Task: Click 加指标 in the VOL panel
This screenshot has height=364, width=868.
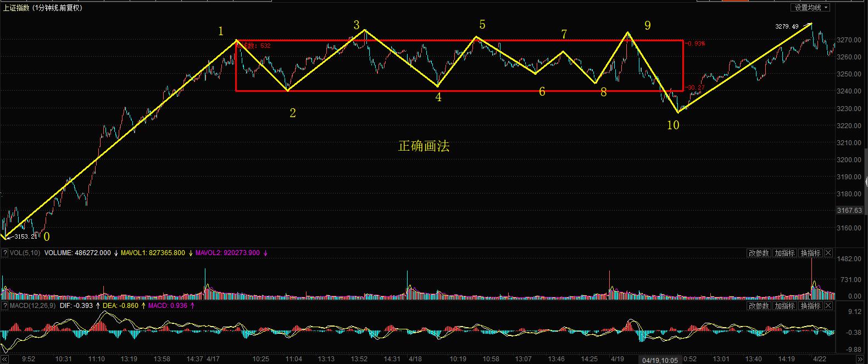Action: 784,253
